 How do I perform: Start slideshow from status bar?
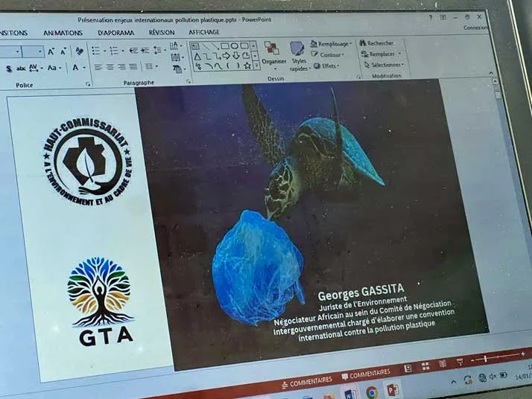(460, 361)
